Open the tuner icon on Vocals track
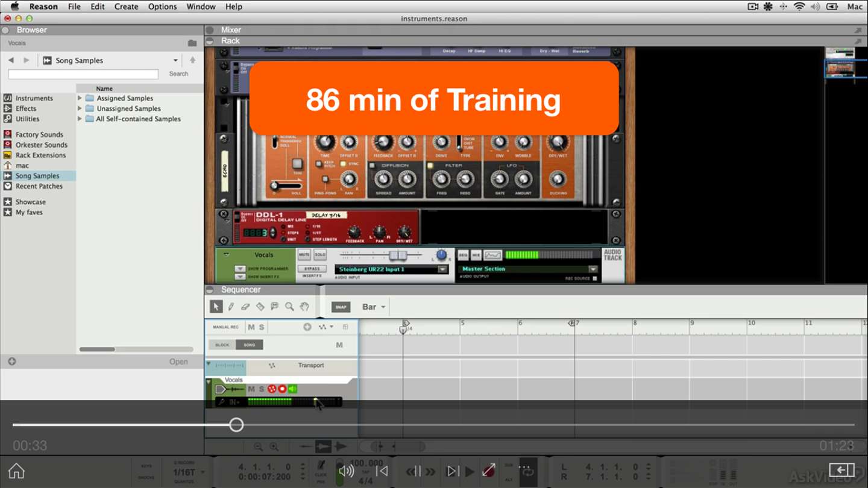This screenshot has height=488, width=868. (x=222, y=402)
